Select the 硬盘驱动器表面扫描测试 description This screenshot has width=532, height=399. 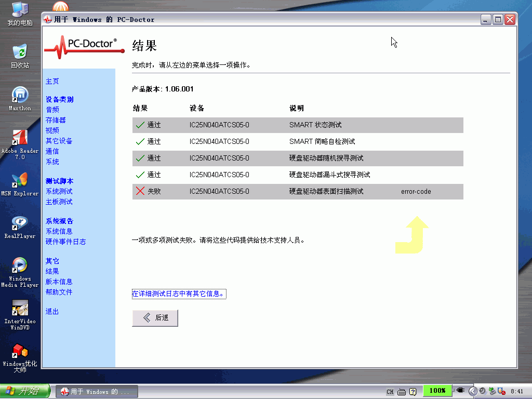(x=326, y=191)
